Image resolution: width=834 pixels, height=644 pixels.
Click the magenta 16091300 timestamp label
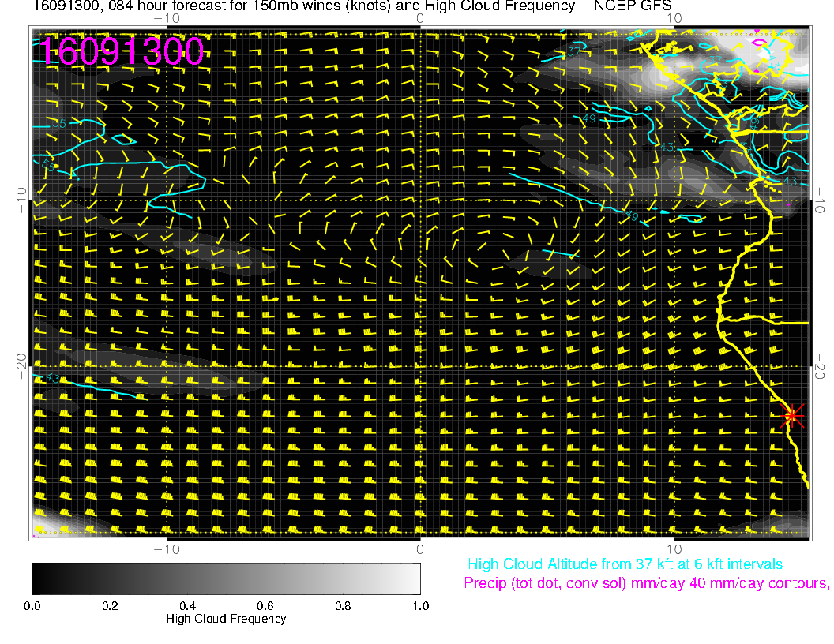[122, 52]
